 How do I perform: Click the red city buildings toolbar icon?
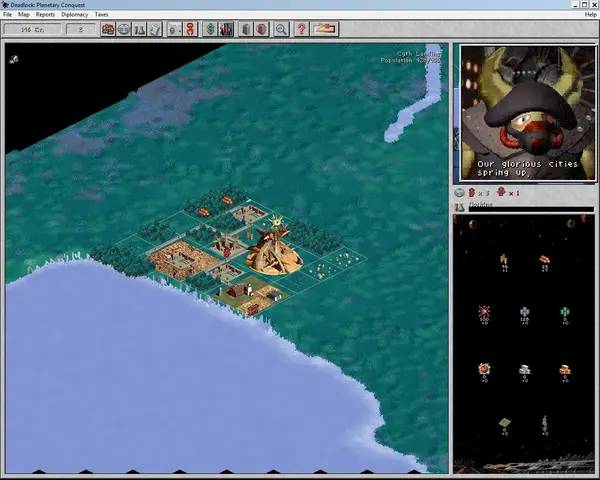click(x=108, y=29)
